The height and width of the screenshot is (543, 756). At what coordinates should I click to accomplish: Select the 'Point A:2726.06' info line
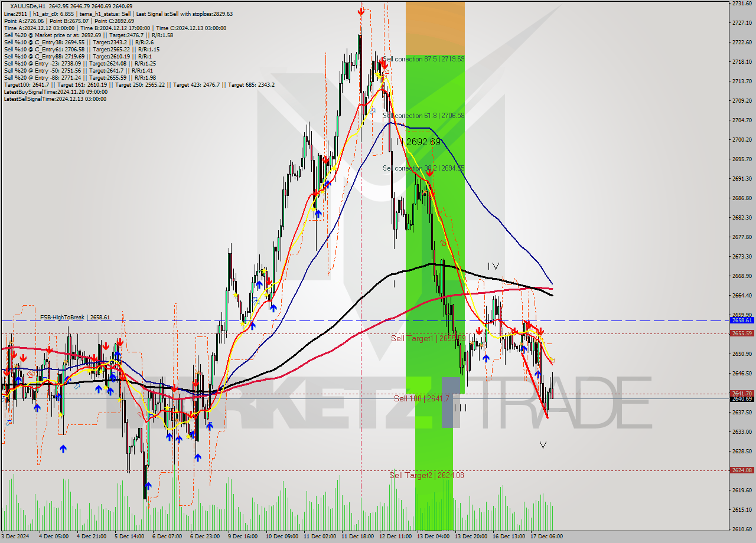69,21
